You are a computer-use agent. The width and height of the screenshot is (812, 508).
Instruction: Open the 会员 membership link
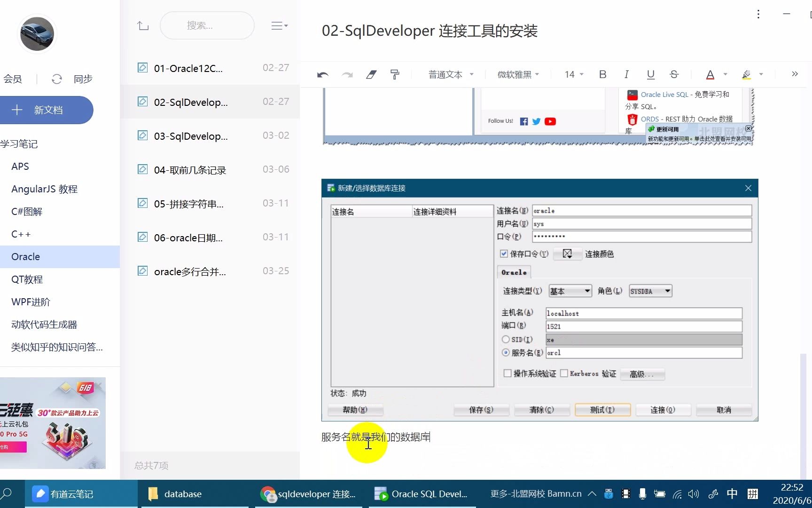pos(13,79)
